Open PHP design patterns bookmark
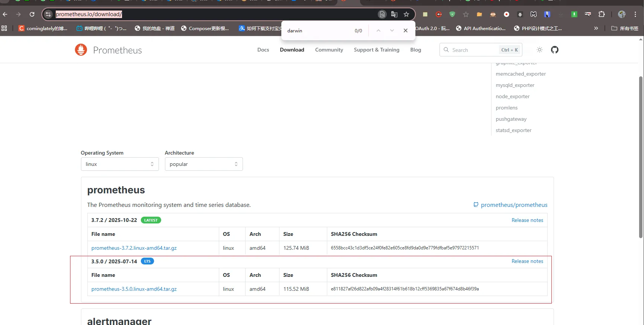Viewport: 644px width, 325px height. pyautogui.click(x=538, y=28)
